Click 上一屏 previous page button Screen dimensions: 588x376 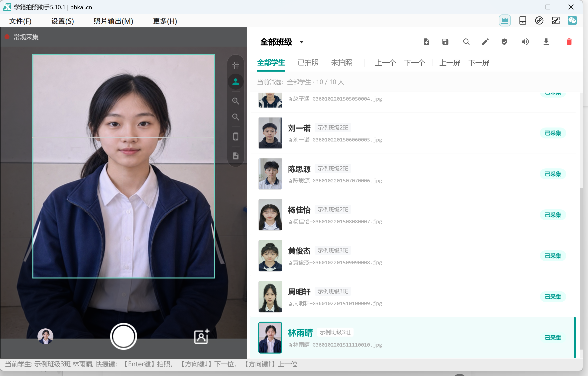(x=450, y=63)
